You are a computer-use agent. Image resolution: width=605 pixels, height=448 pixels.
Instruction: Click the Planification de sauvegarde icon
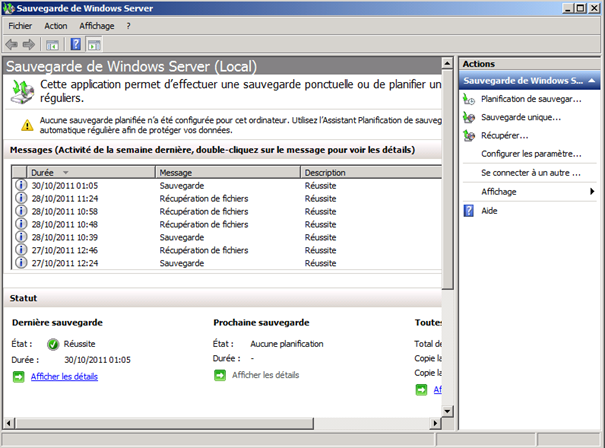point(469,99)
